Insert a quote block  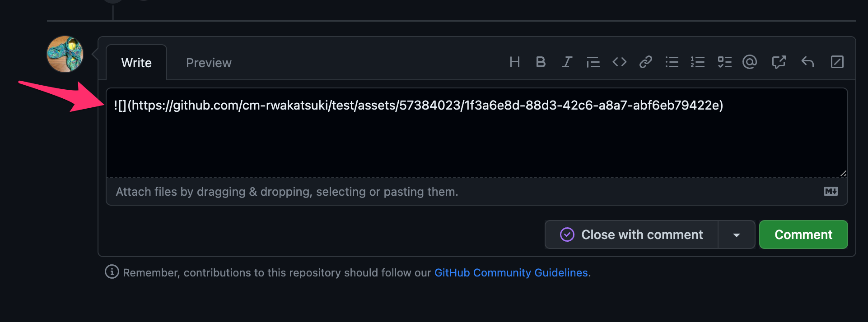coord(593,62)
